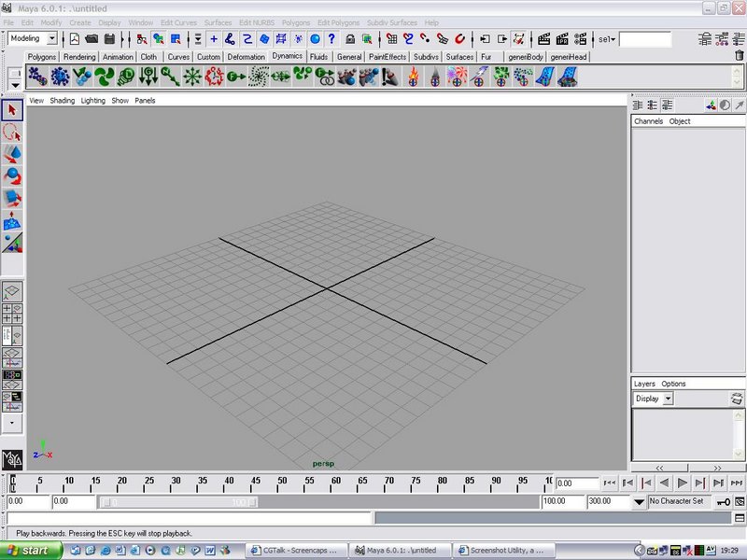This screenshot has height=560, width=747.
Task: Click the Lasso select tool
Action: pos(12,133)
